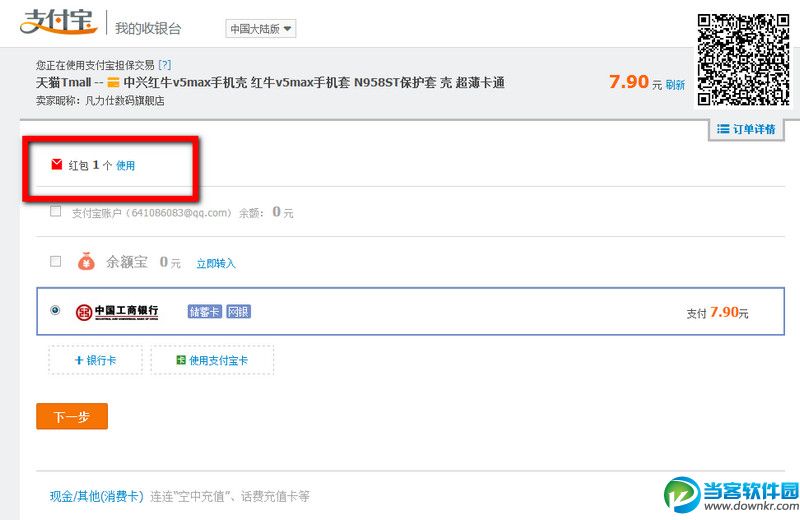Expand the 订单详情 order details tab
The image size is (800, 520).
(x=746, y=129)
